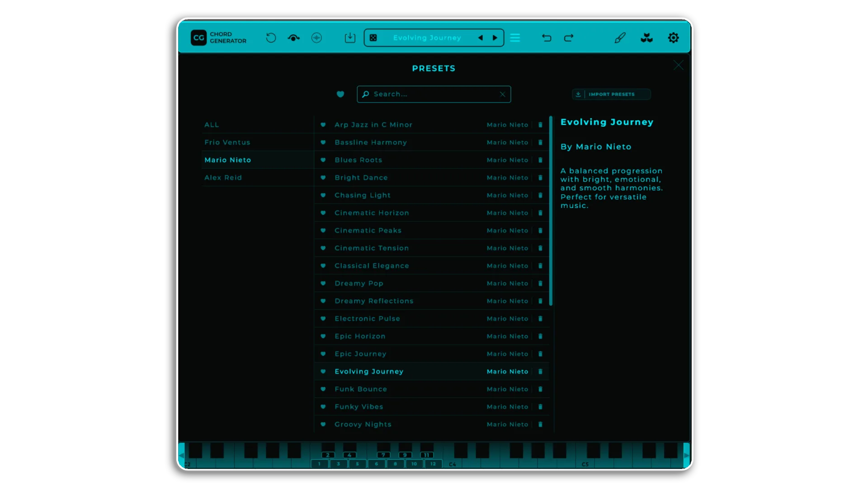Screen dimensions: 868x488
Task: Delete the Arp Jazz in C Minor preset
Action: click(x=540, y=125)
